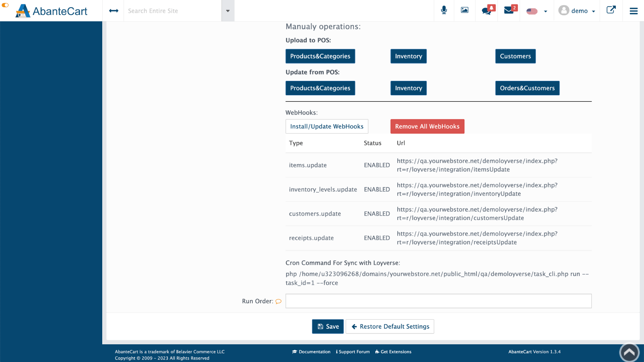Click the microphone voice control icon

[x=444, y=10]
